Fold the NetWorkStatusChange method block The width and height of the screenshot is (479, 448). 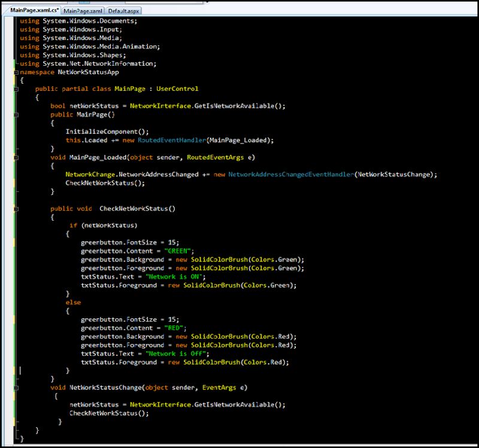(x=17, y=388)
